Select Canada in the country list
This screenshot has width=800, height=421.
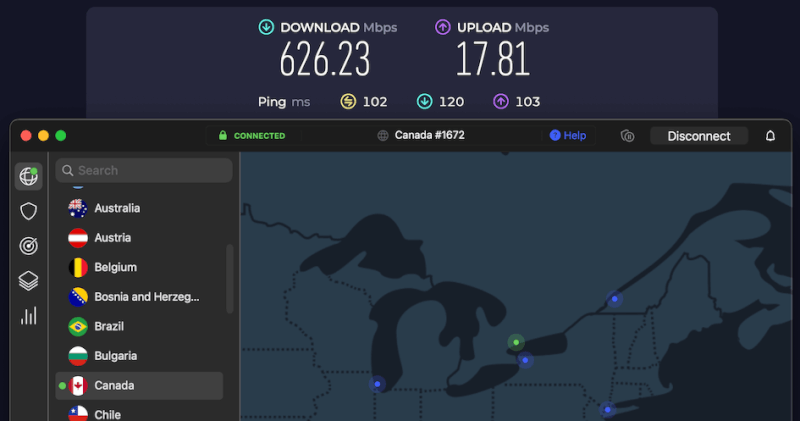pyautogui.click(x=139, y=386)
